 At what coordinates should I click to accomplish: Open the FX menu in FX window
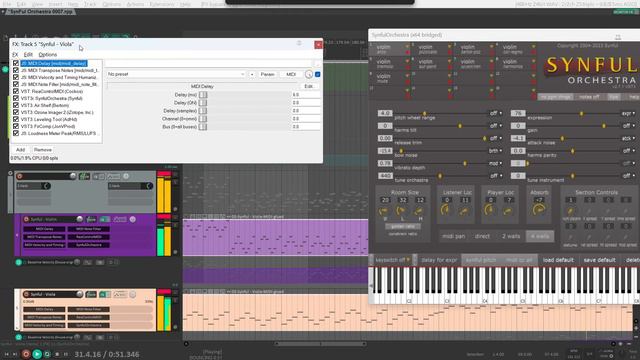coord(15,55)
